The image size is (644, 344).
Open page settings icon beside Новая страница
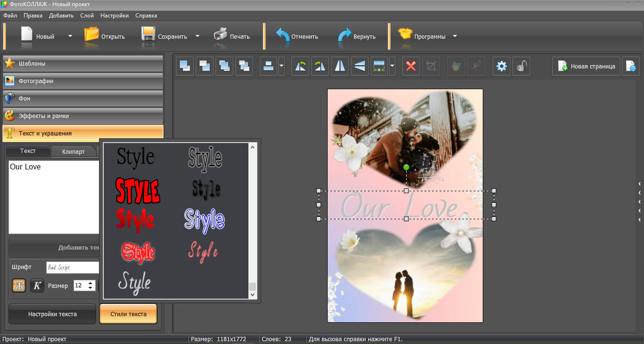[631, 66]
